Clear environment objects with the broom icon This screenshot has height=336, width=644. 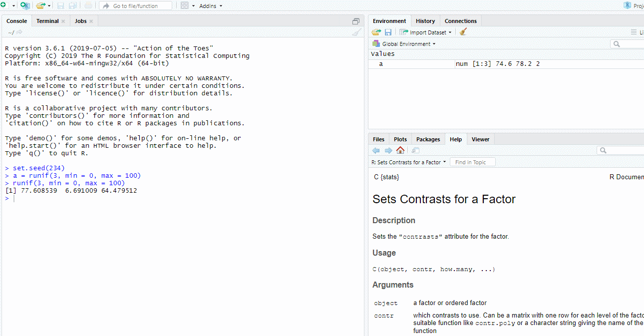click(463, 32)
